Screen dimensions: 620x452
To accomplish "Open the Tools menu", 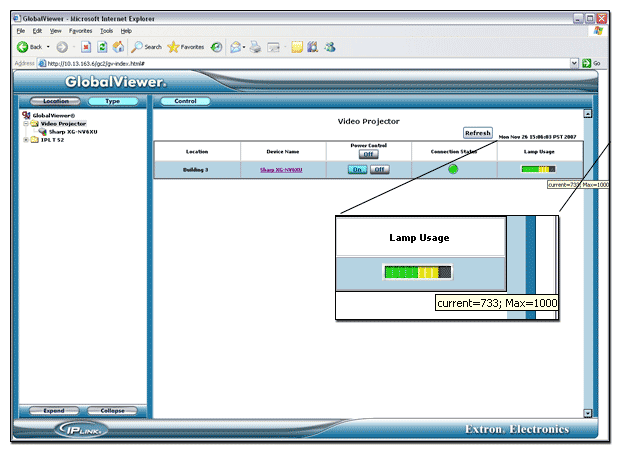I will (x=106, y=31).
